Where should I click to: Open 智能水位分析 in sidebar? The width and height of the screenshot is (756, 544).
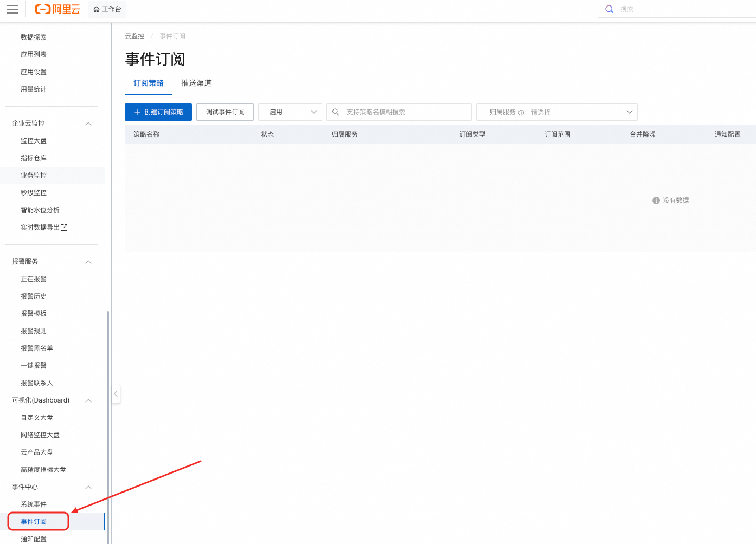point(40,210)
